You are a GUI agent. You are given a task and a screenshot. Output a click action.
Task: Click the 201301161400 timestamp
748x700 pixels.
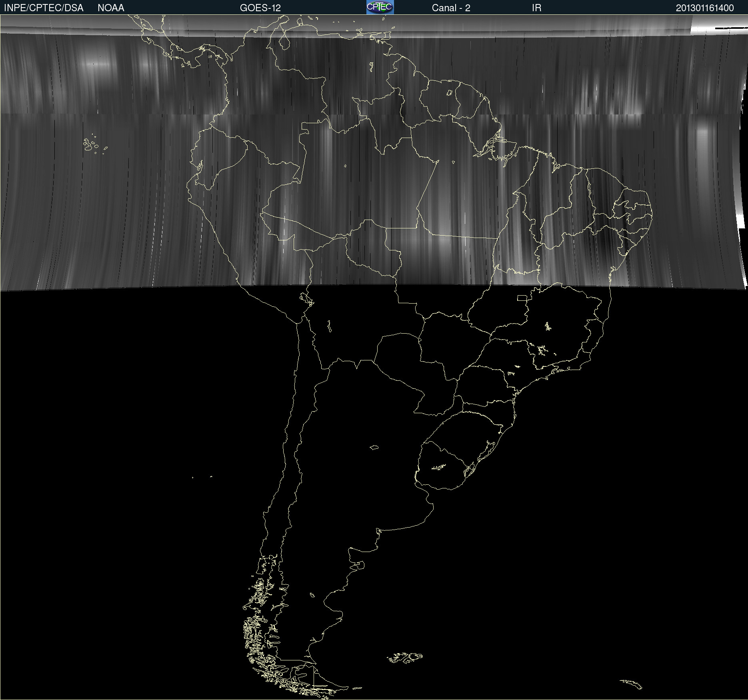pos(705,8)
